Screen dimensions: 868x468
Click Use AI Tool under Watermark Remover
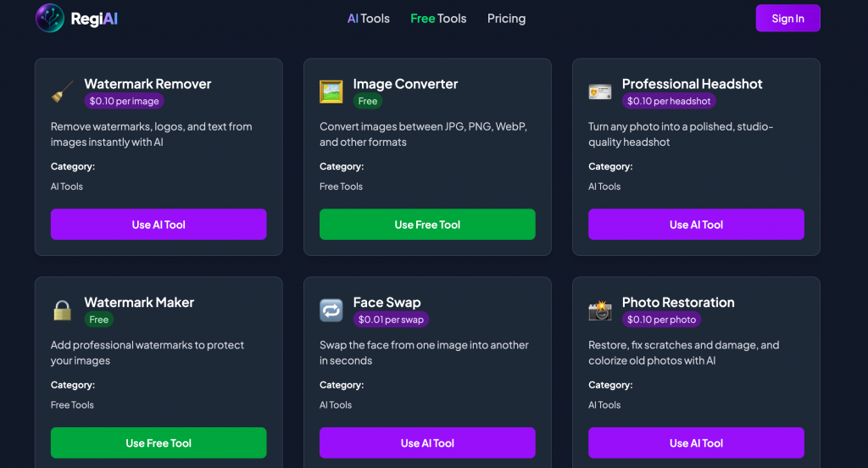(159, 225)
